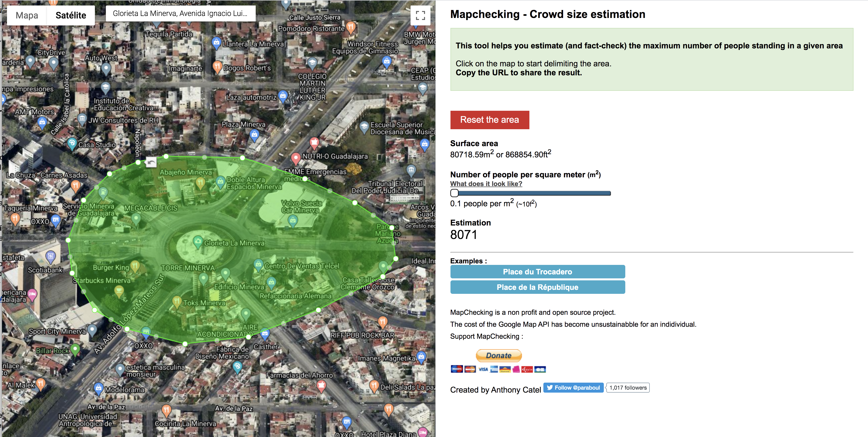The width and height of the screenshot is (868, 437).
Task: Click the Created by Anthony Catel text
Action: click(x=496, y=390)
